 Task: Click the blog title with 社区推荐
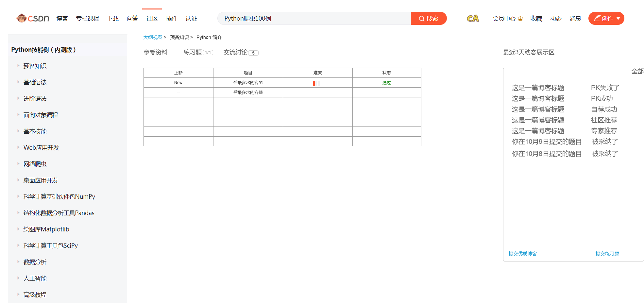(x=538, y=120)
